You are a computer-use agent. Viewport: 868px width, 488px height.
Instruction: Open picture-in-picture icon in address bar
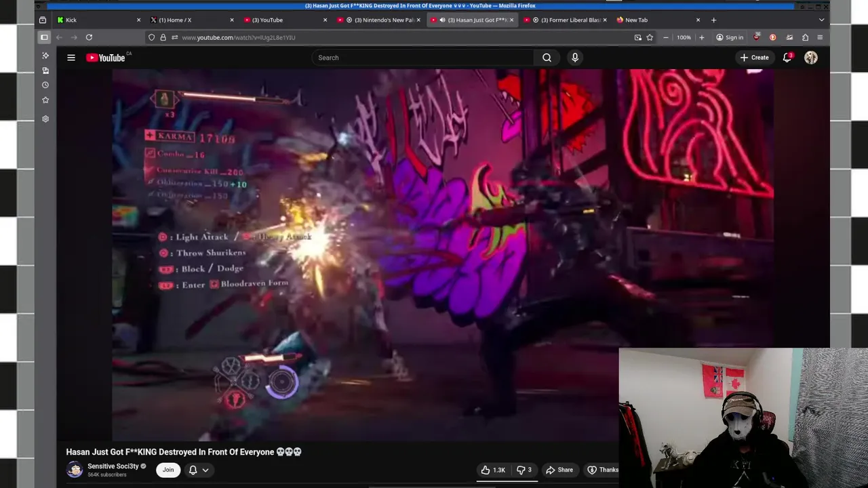pos(637,37)
